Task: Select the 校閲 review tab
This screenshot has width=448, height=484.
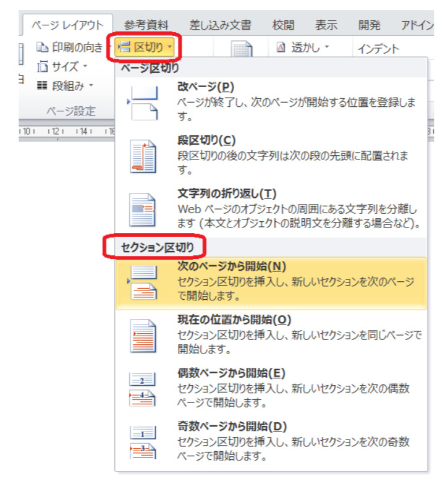Action: pyautogui.click(x=284, y=25)
